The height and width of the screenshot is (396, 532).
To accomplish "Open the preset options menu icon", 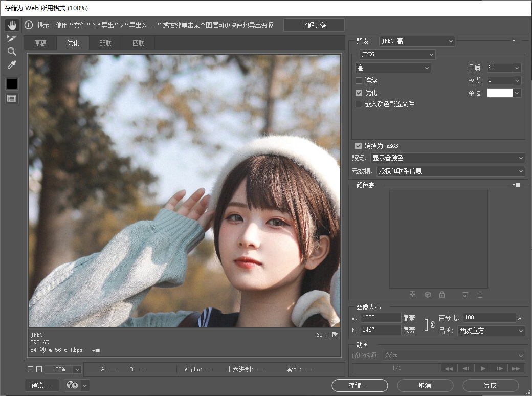I will point(516,41).
